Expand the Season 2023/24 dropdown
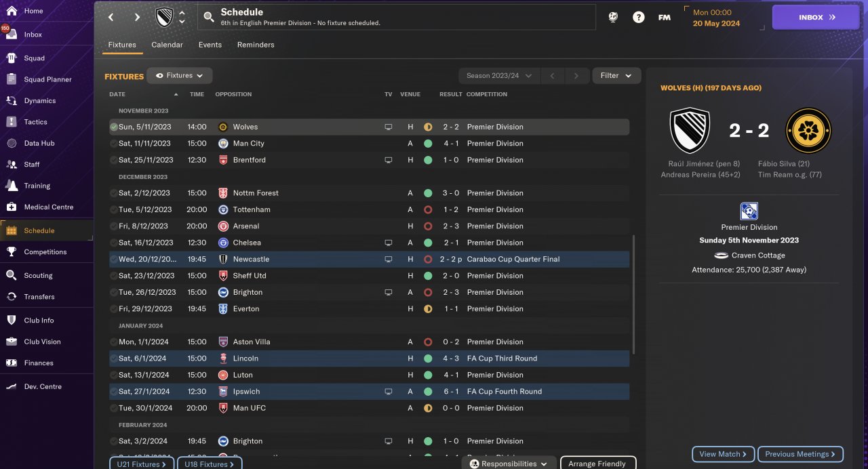This screenshot has height=469, width=868. click(x=499, y=76)
